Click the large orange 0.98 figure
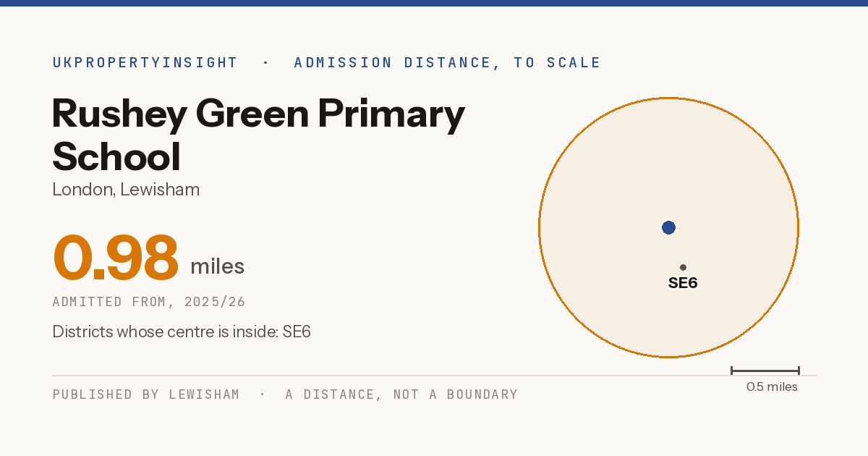This screenshot has height=456, width=868. (116, 258)
